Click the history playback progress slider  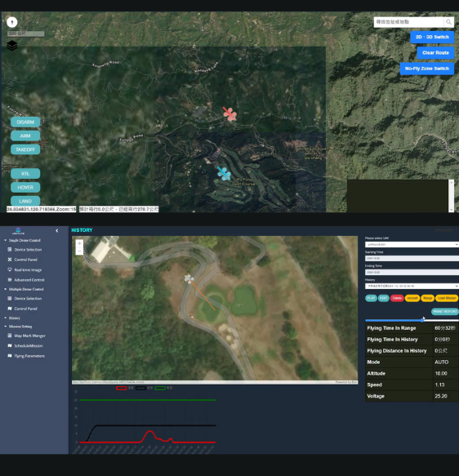412,320
